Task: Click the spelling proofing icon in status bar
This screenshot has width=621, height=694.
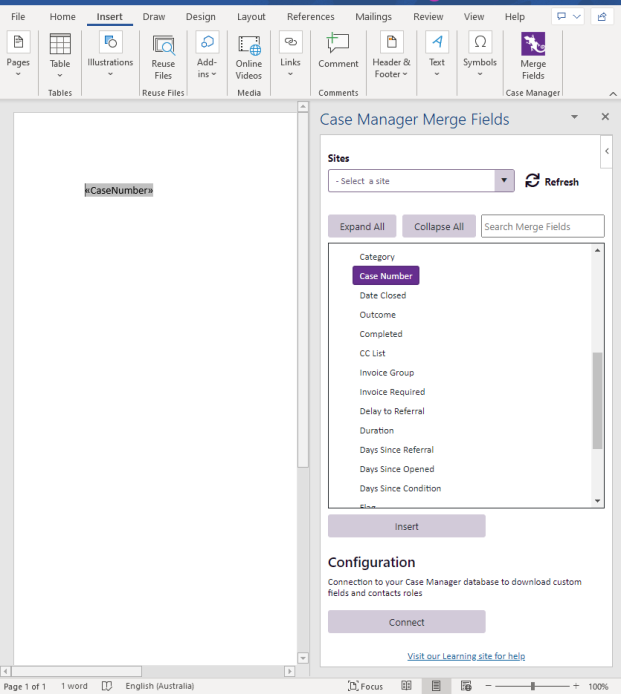Action: [107, 686]
